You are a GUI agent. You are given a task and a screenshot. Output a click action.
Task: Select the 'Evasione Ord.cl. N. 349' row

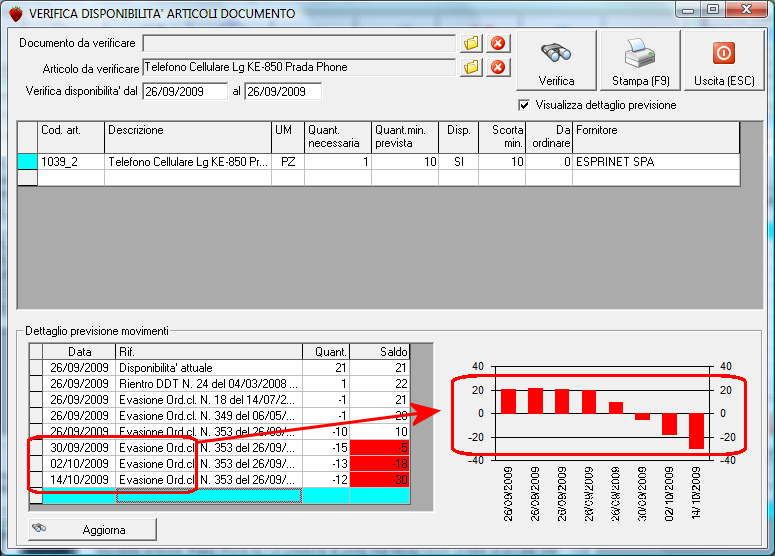[x=219, y=416]
